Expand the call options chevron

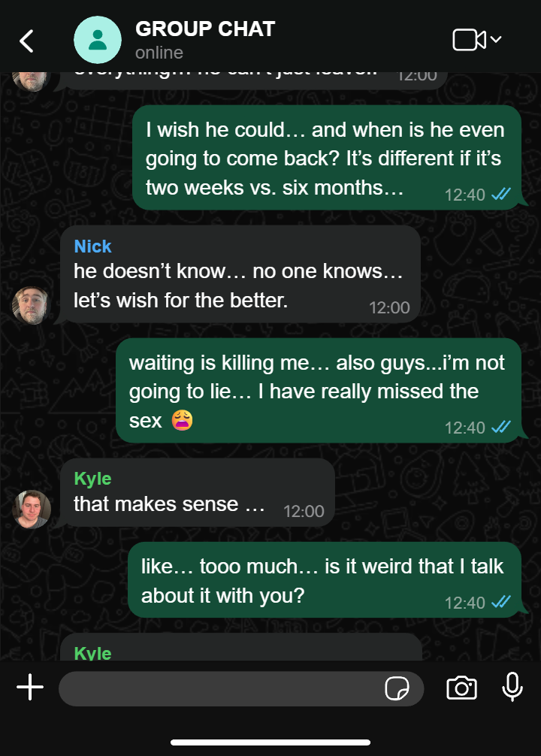coord(496,39)
